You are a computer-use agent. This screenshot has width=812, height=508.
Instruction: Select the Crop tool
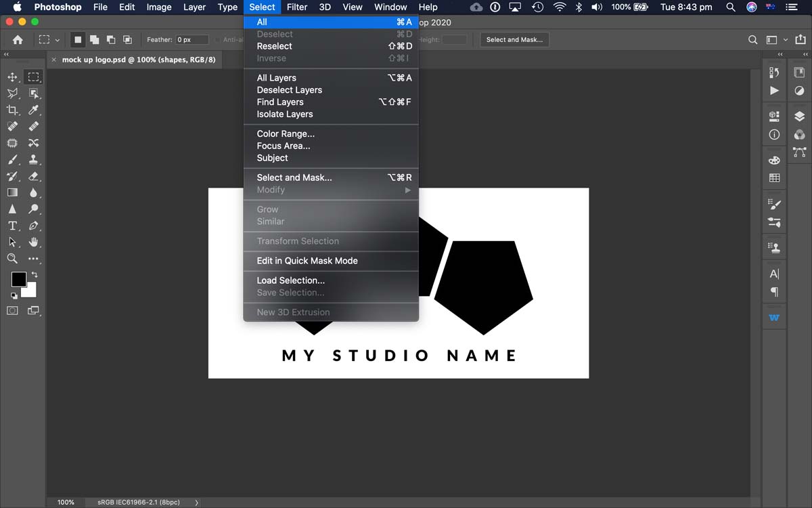[12, 110]
